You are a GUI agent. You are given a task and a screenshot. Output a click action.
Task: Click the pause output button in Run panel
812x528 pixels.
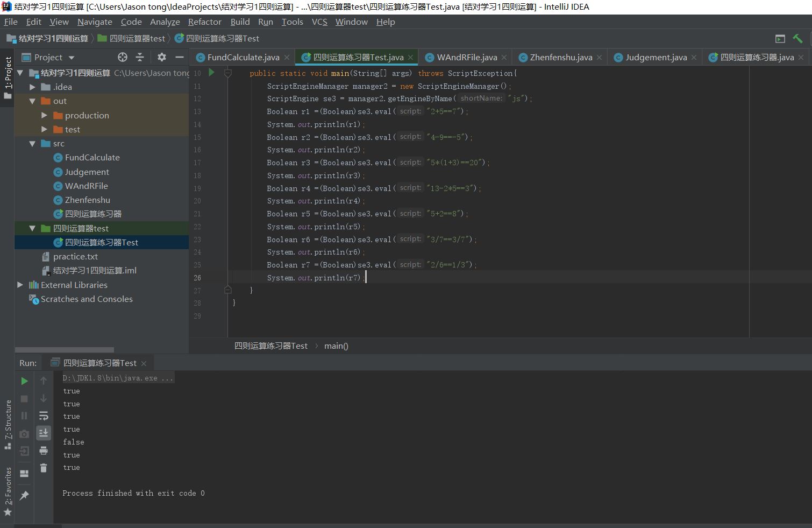pyautogui.click(x=24, y=416)
